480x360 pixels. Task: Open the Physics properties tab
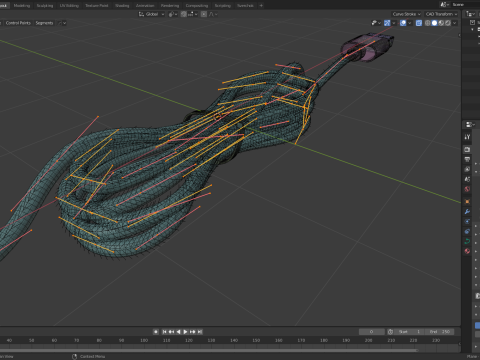coord(467,221)
